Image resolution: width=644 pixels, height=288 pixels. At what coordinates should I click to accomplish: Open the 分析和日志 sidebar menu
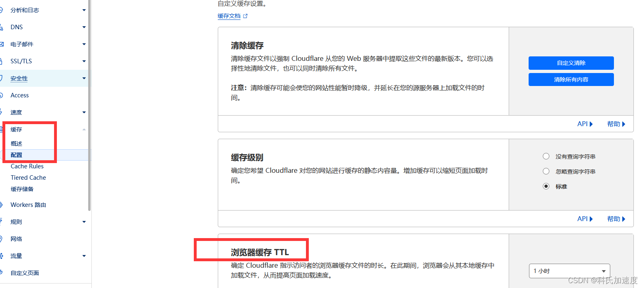(25, 10)
